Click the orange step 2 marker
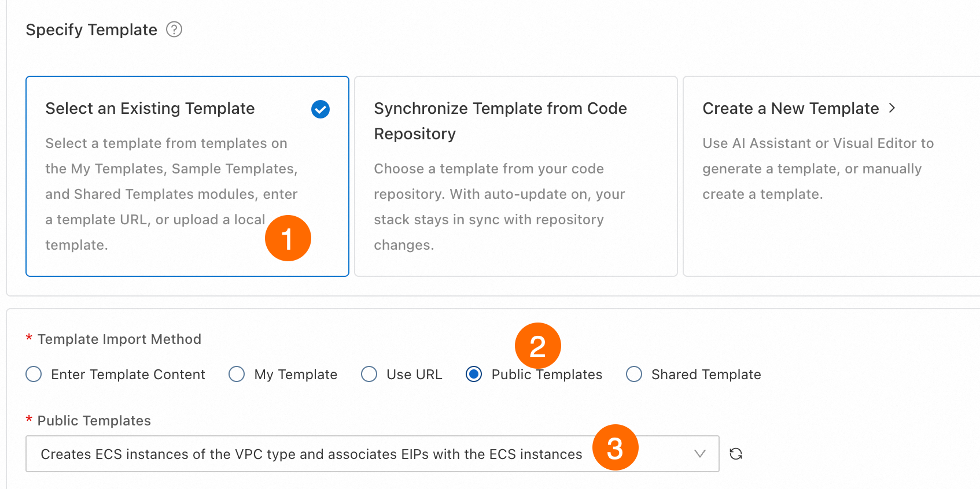Screen dimensions: 980x489 point(537,346)
